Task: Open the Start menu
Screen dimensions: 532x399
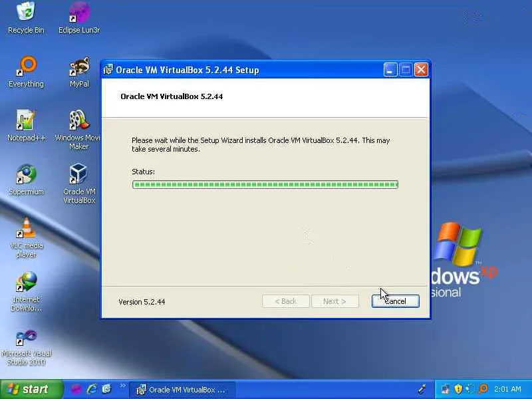Action: [x=31, y=389]
